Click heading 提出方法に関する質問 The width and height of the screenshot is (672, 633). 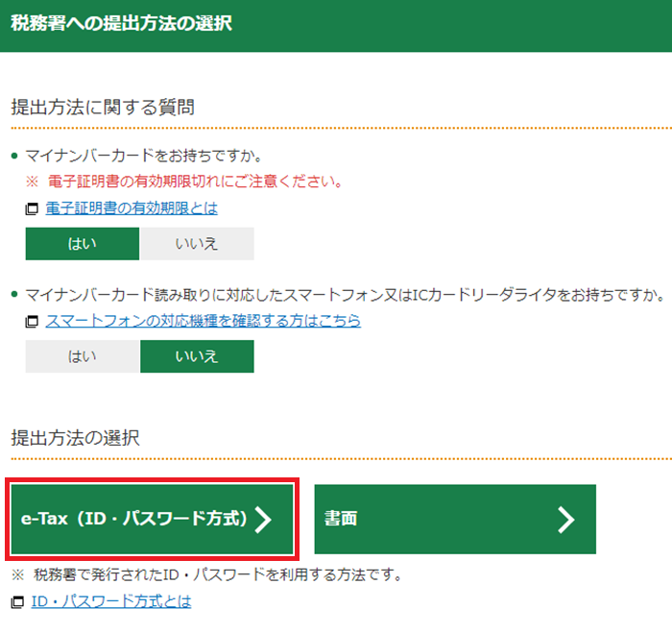103,108
